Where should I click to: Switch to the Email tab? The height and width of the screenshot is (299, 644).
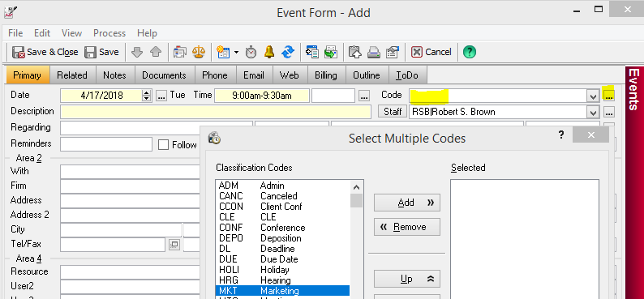click(x=254, y=75)
